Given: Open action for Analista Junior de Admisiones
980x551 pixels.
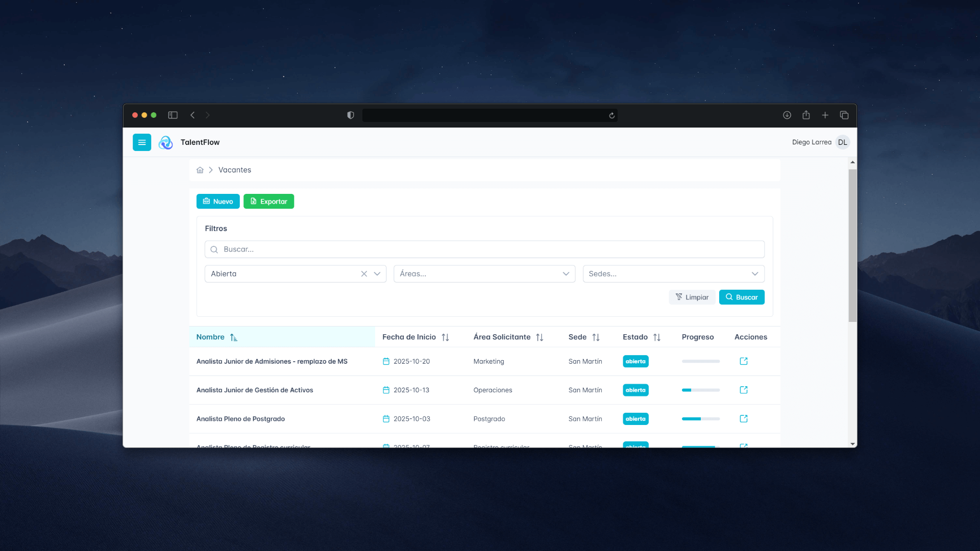Looking at the screenshot, I should pos(744,361).
